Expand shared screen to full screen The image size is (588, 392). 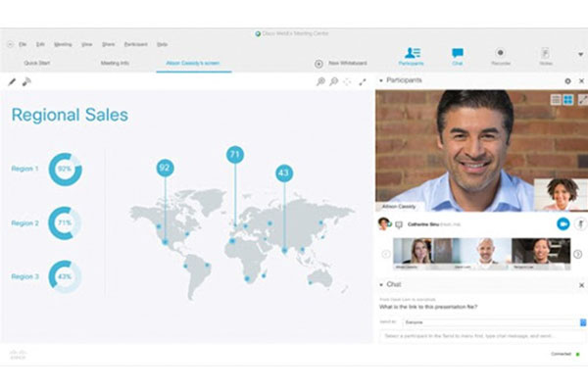pos(362,81)
